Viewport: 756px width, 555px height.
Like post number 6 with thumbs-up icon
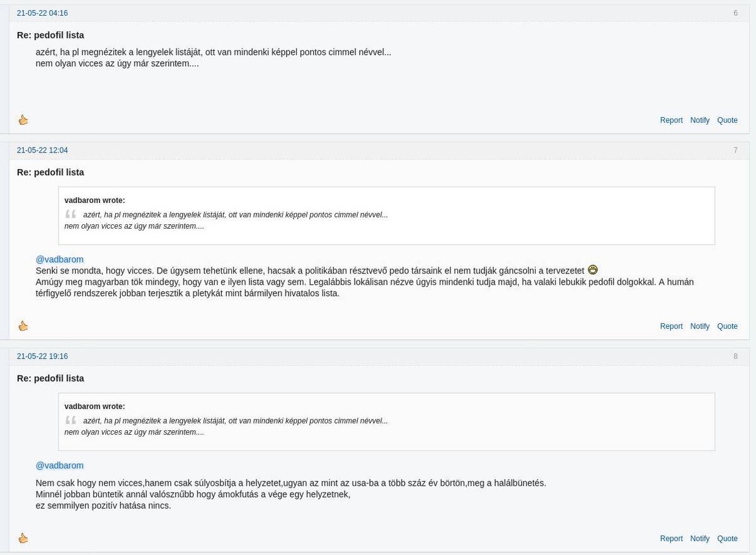[23, 120]
